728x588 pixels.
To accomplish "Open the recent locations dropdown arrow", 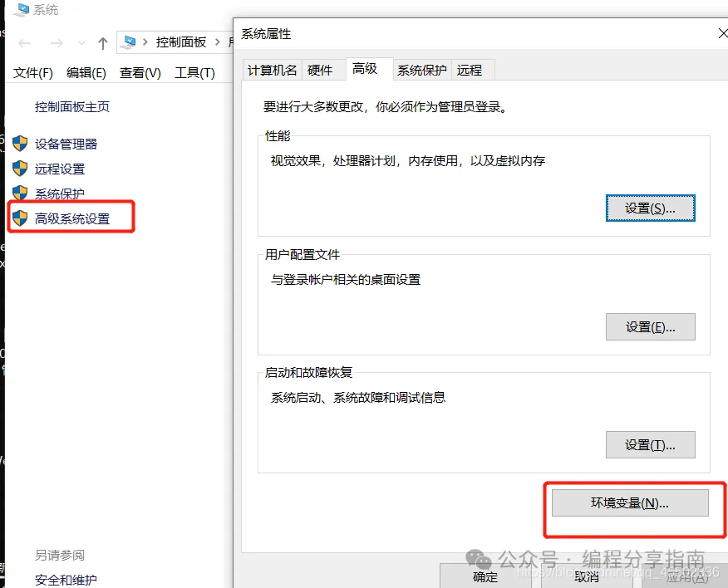I will pyautogui.click(x=81, y=44).
